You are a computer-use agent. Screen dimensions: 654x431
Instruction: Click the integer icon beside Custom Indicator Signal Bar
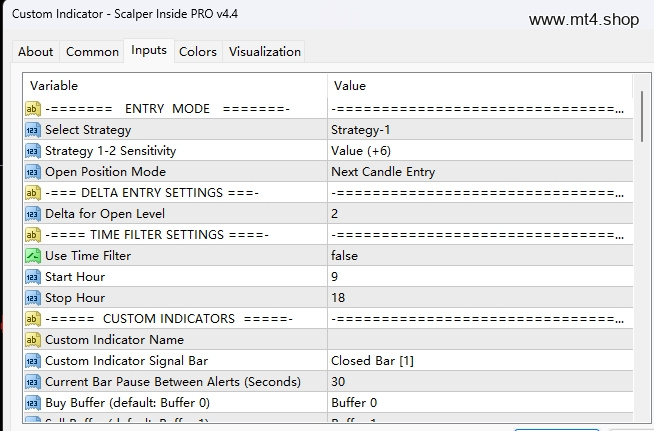[x=33, y=361]
